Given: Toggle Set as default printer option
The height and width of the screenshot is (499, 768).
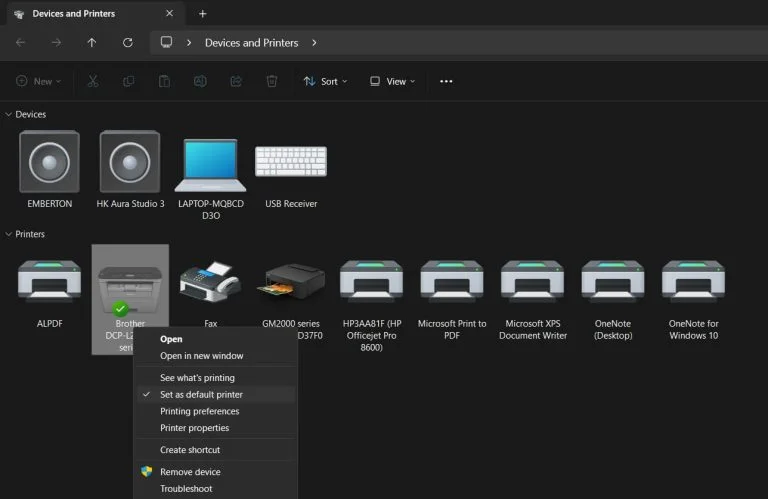Looking at the screenshot, I should coord(216,394).
